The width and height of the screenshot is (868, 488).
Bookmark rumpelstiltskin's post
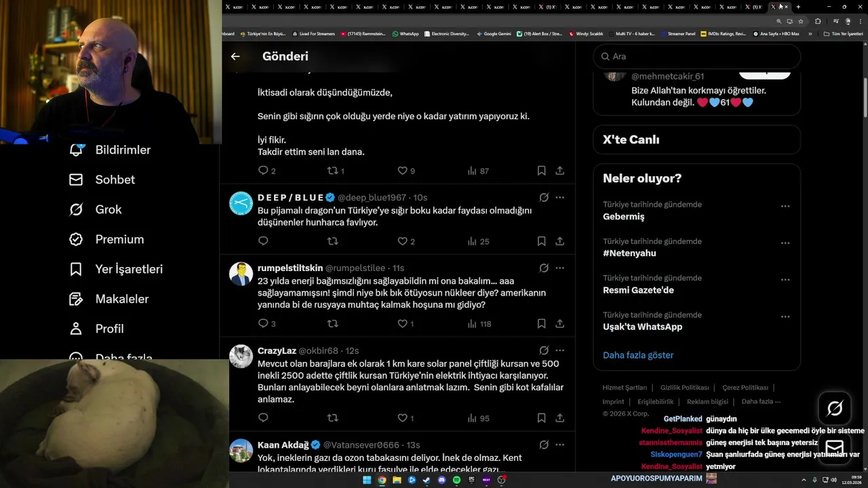tap(541, 324)
